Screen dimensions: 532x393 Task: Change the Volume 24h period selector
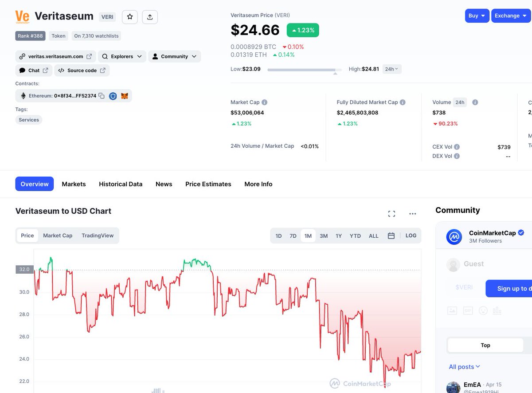(460, 102)
